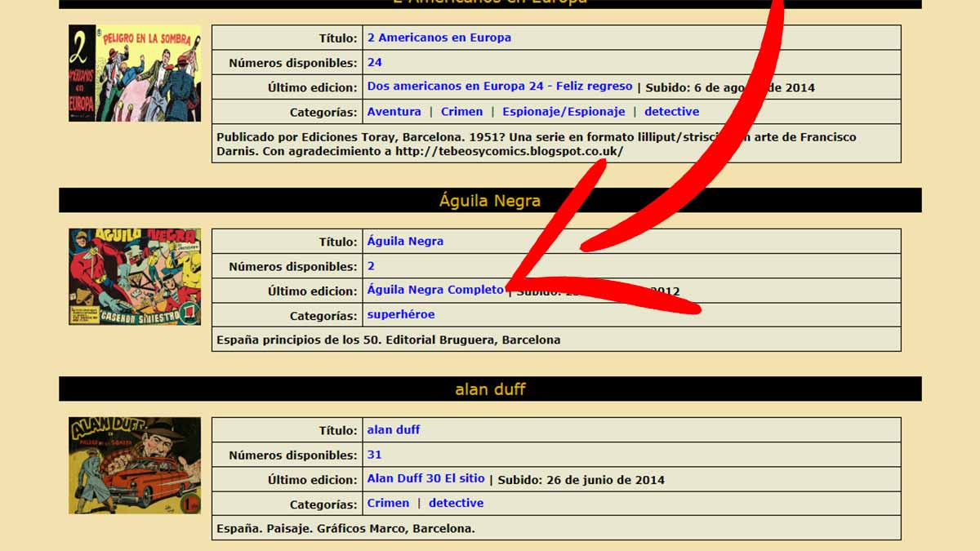Click detective category in 2 Americanos en Europa row
This screenshot has width=980, height=551.
(671, 112)
